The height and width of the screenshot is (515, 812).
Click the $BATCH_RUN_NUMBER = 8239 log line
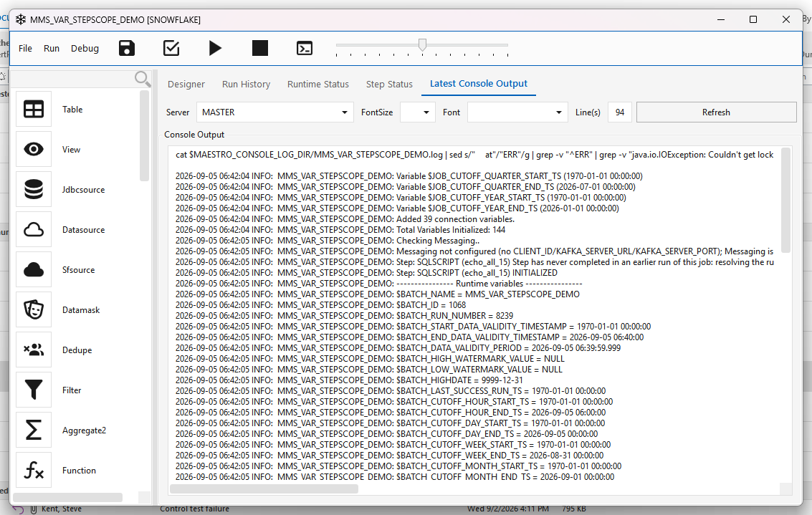345,316
